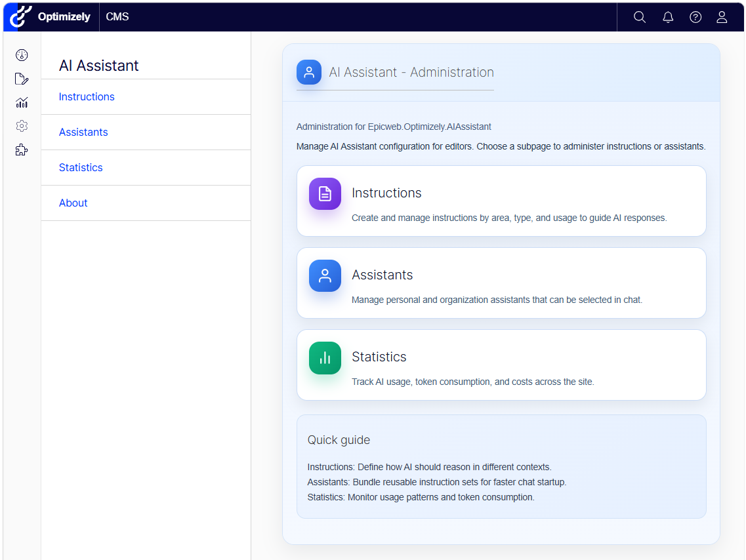This screenshot has width=746, height=560.
Task: Open the edit page icon in sidebar
Action: tap(22, 79)
